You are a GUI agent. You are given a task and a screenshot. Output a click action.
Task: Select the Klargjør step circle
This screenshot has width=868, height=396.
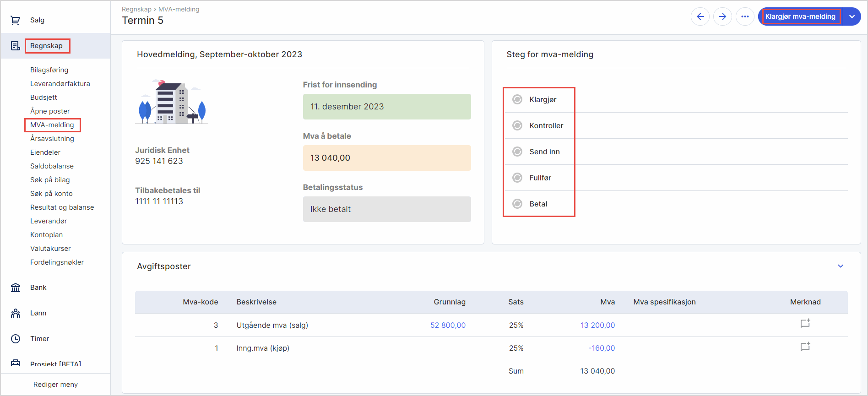pos(517,100)
